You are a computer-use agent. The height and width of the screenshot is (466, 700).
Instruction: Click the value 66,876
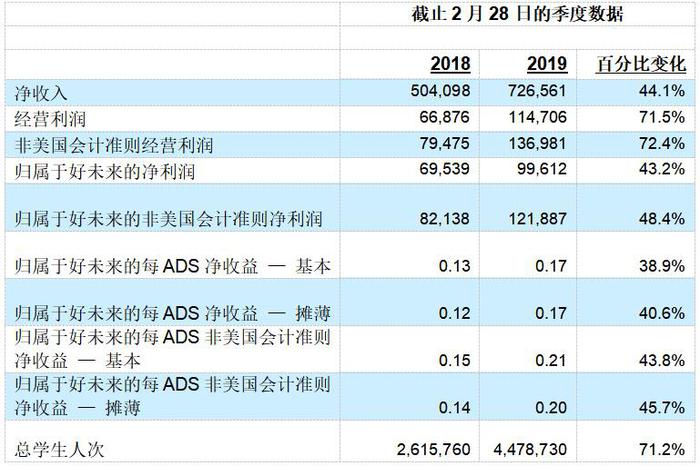click(x=445, y=117)
